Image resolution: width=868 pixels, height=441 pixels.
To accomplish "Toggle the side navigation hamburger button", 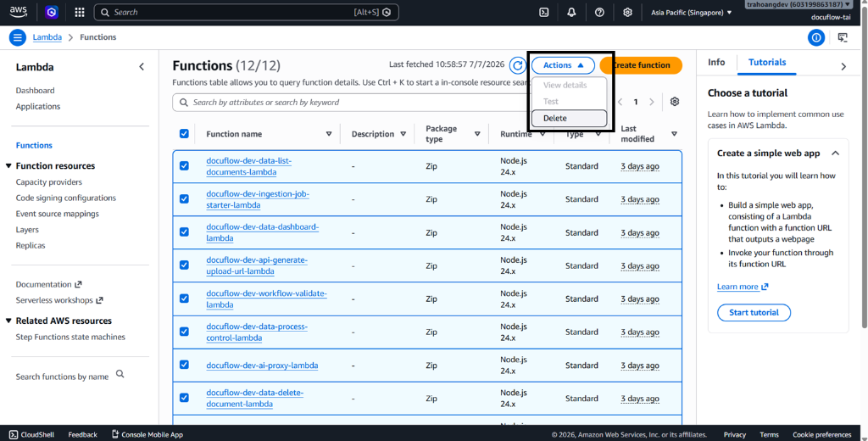I will [x=17, y=37].
